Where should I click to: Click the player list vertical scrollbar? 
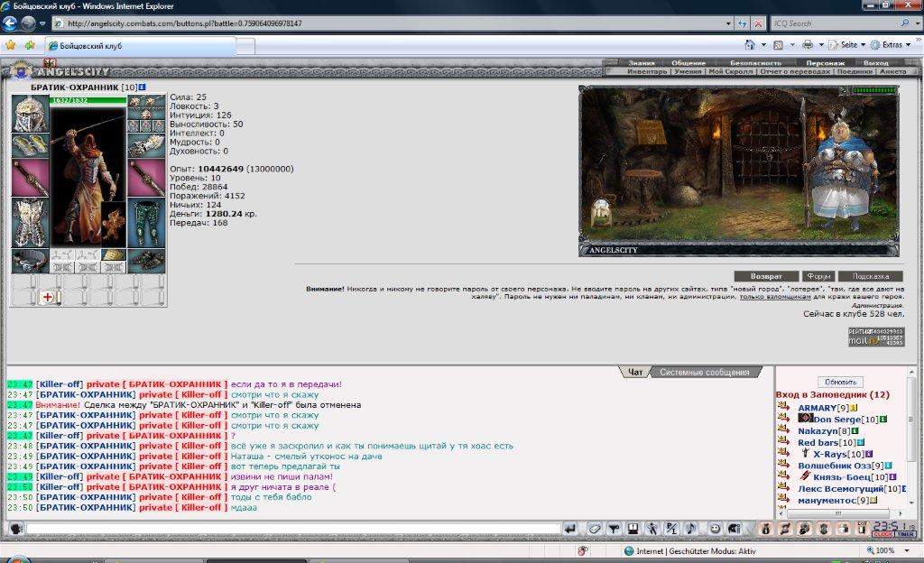(x=911, y=437)
